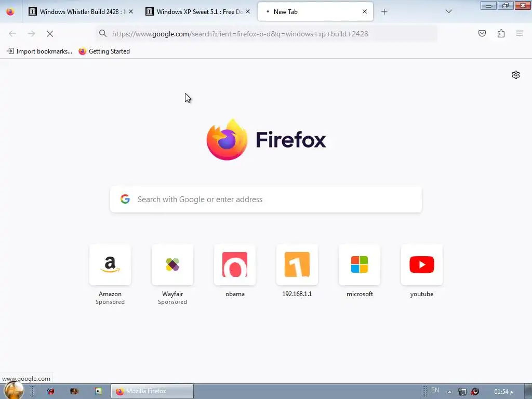This screenshot has width=532, height=399.
Task: Click the 01:54 taskbar clock
Action: 503,392
